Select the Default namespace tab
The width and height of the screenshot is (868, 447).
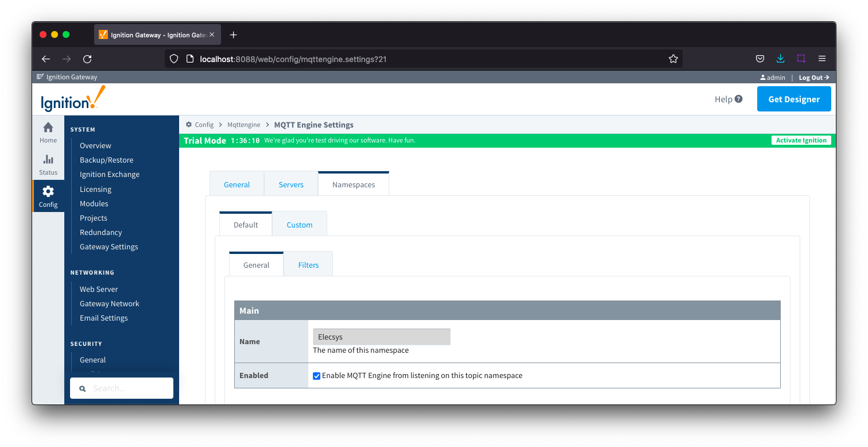[246, 225]
